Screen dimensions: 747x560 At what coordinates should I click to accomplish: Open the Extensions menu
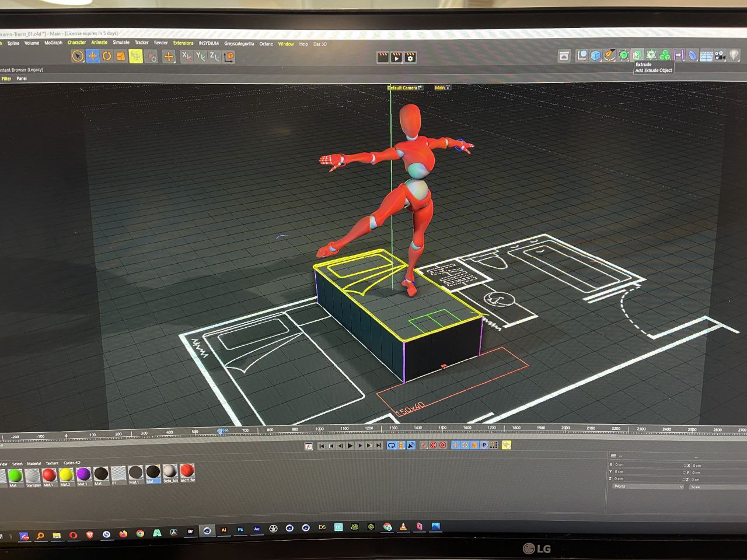pyautogui.click(x=183, y=43)
